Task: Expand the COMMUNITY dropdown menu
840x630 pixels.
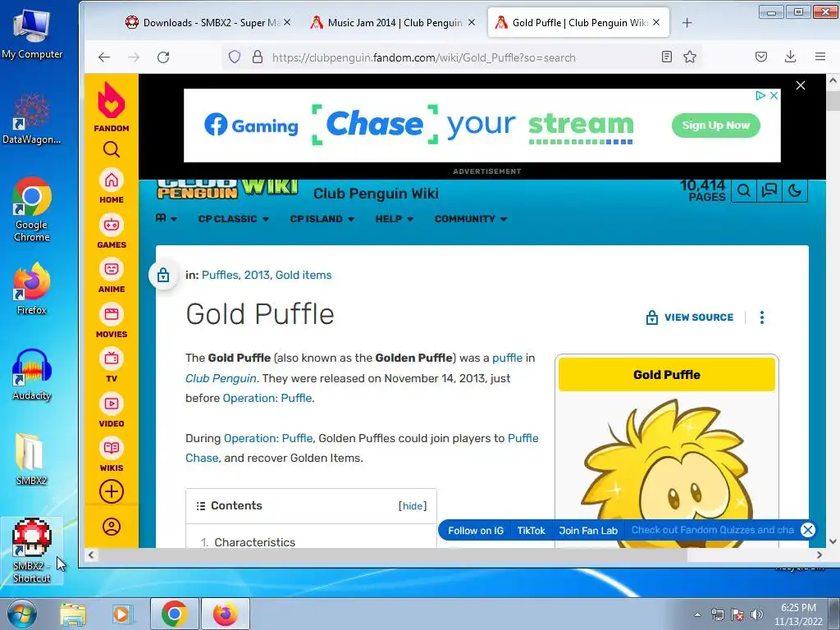Action: (x=470, y=219)
